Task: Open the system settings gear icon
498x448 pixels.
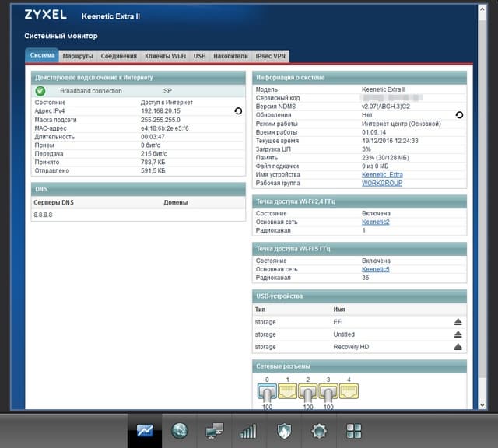Action: tap(319, 431)
